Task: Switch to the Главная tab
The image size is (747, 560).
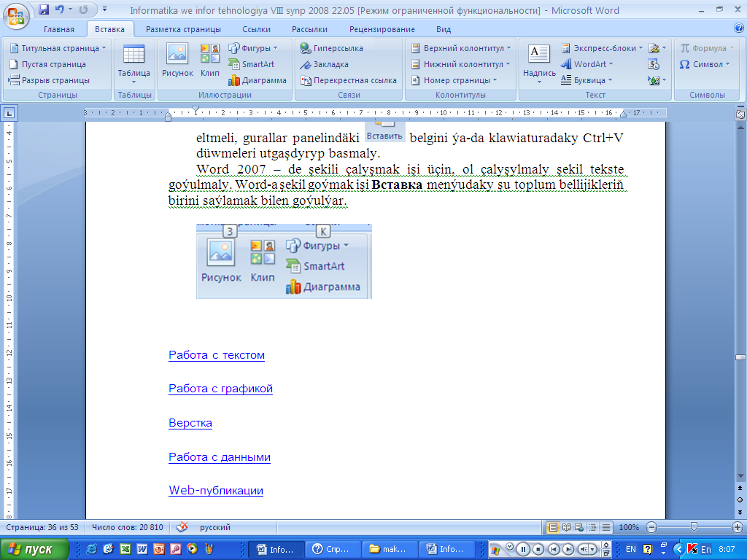Action: click(59, 29)
